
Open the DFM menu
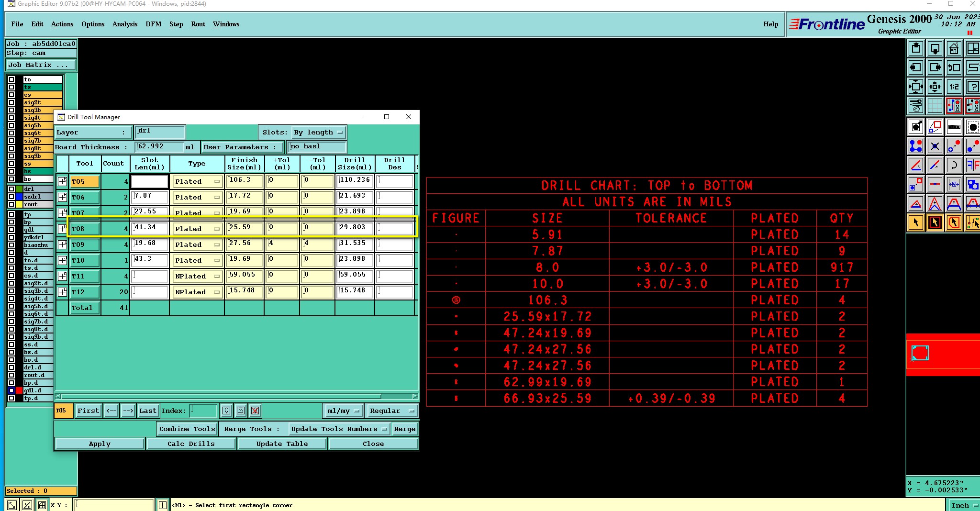154,24
